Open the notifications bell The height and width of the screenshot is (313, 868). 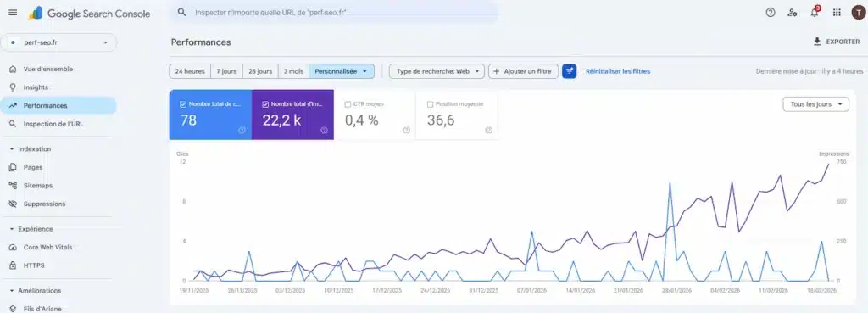coord(815,13)
